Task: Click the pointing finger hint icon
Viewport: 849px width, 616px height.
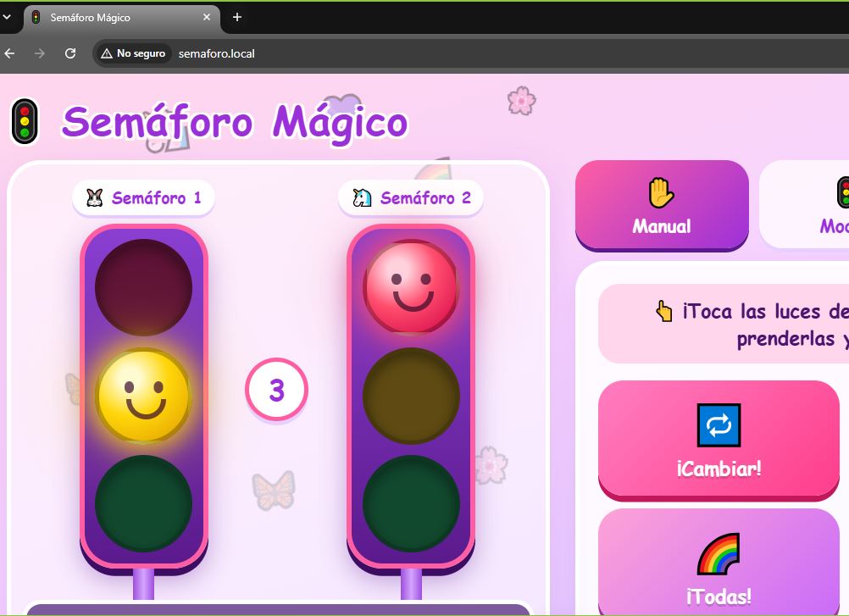Action: coord(663,311)
